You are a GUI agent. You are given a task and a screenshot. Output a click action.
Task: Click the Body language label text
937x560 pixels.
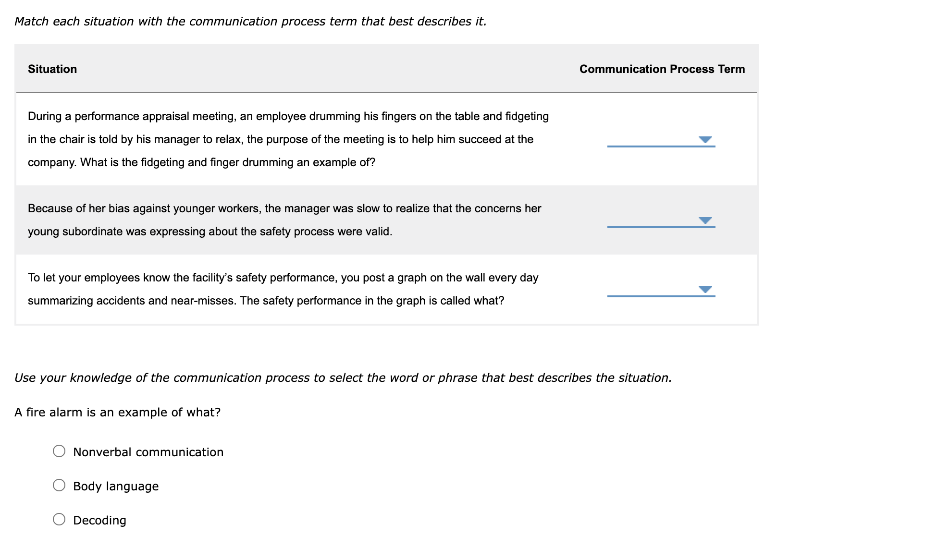(x=115, y=486)
